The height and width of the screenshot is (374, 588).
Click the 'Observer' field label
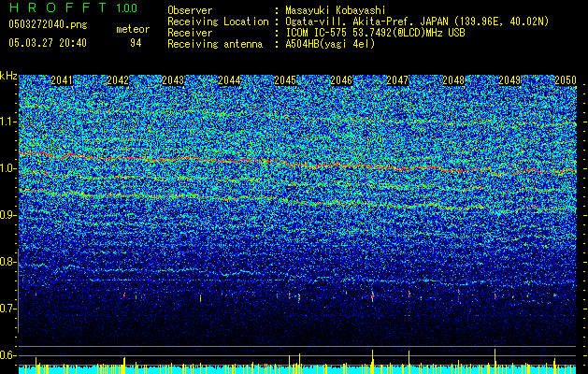[x=190, y=10]
